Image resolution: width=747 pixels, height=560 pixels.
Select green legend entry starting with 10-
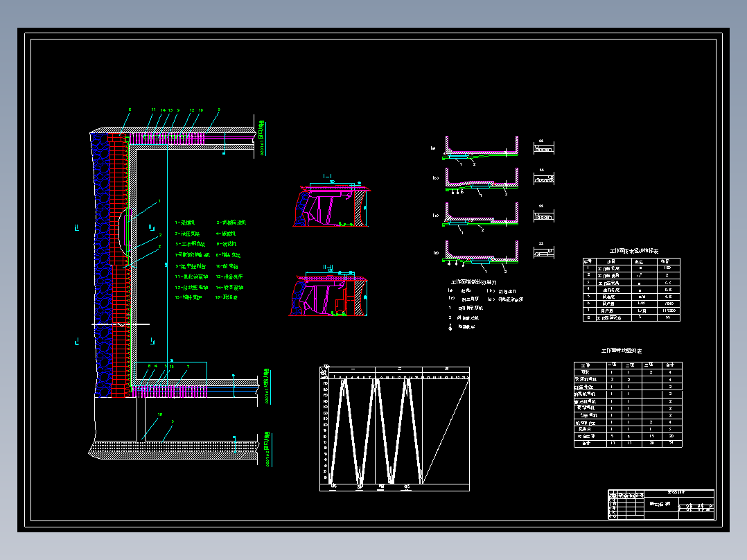(227, 266)
